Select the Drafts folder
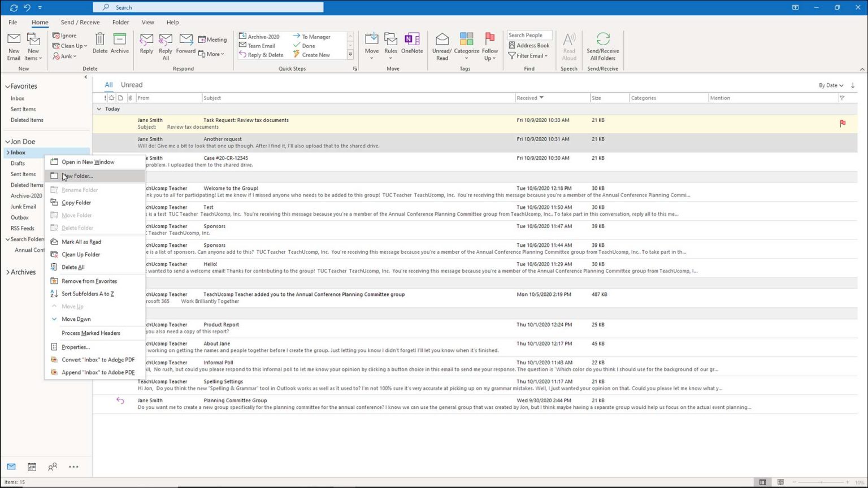Image resolution: width=868 pixels, height=488 pixels. pos(18,163)
